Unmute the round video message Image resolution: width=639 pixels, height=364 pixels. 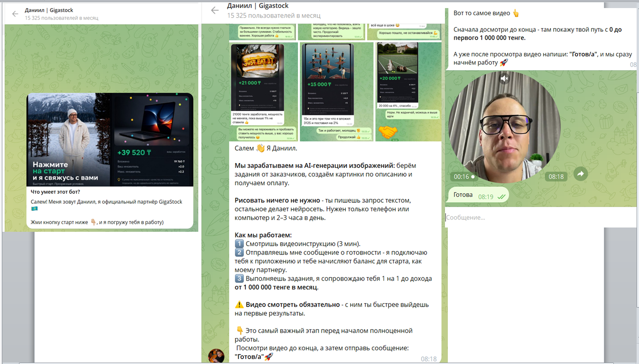(x=504, y=79)
